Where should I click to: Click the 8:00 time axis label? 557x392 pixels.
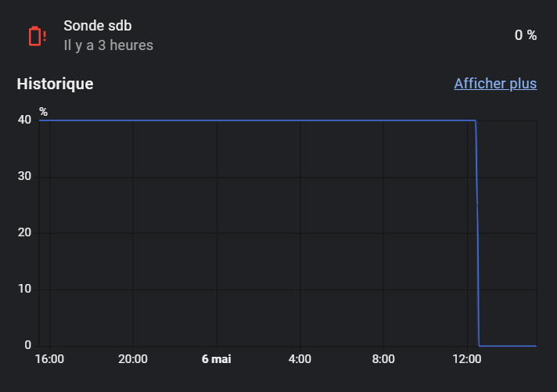pyautogui.click(x=383, y=359)
